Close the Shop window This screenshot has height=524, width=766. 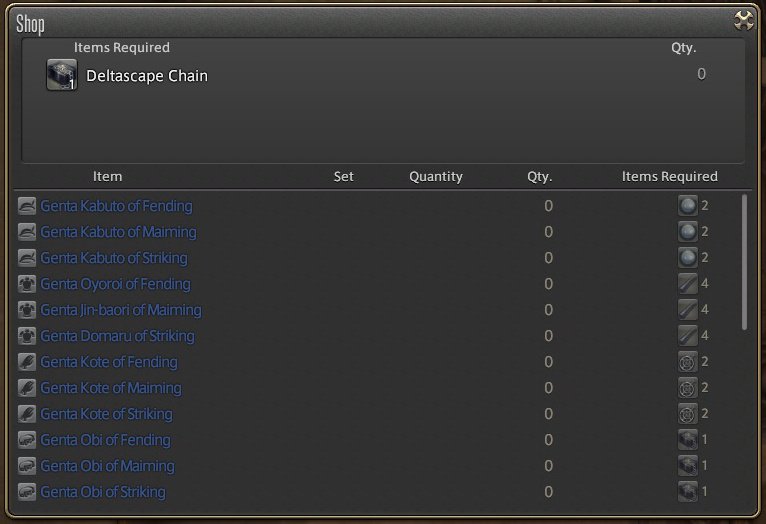(744, 21)
